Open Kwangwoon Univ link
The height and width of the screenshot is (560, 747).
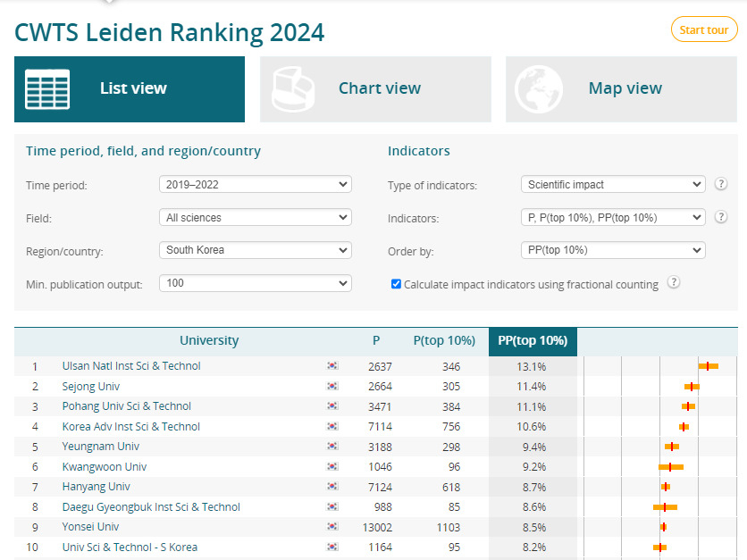[105, 466]
